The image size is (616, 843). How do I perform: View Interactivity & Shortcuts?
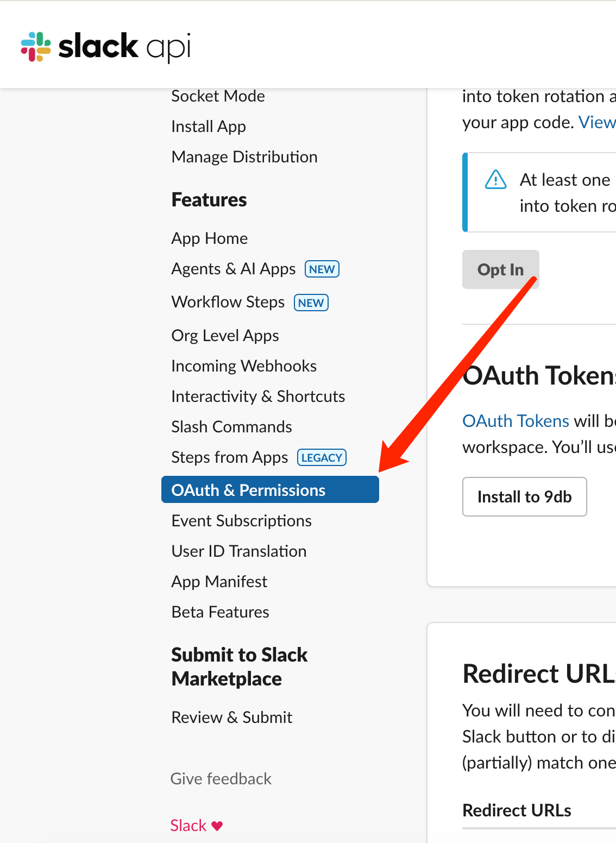point(258,396)
